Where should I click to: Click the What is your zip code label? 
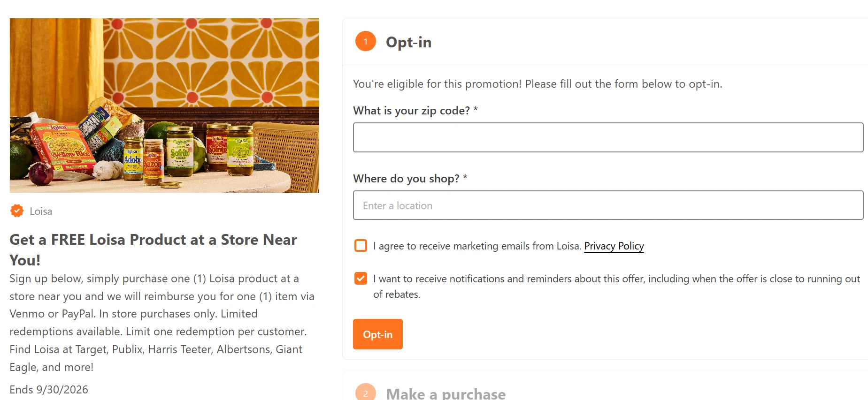pyautogui.click(x=415, y=111)
